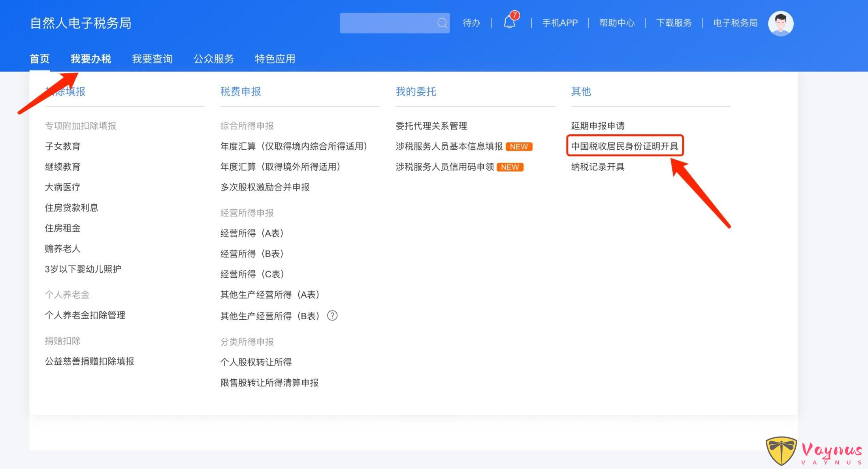Open the notification bell with 7 alerts
Image resolution: width=868 pixels, height=469 pixels.
(x=509, y=23)
